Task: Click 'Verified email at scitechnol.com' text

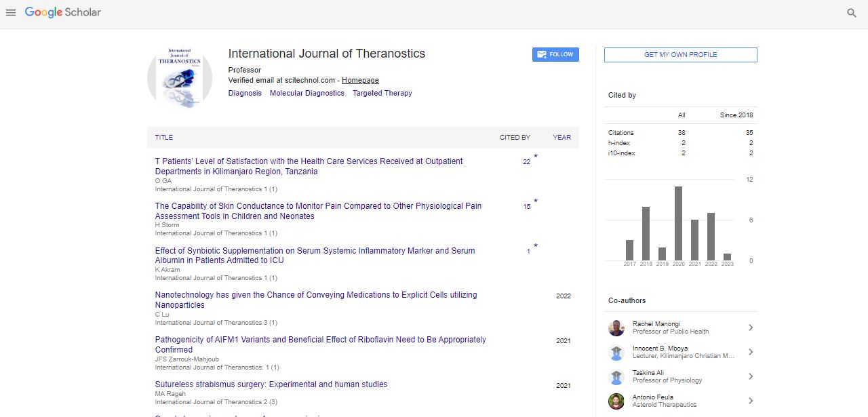Action: point(282,80)
